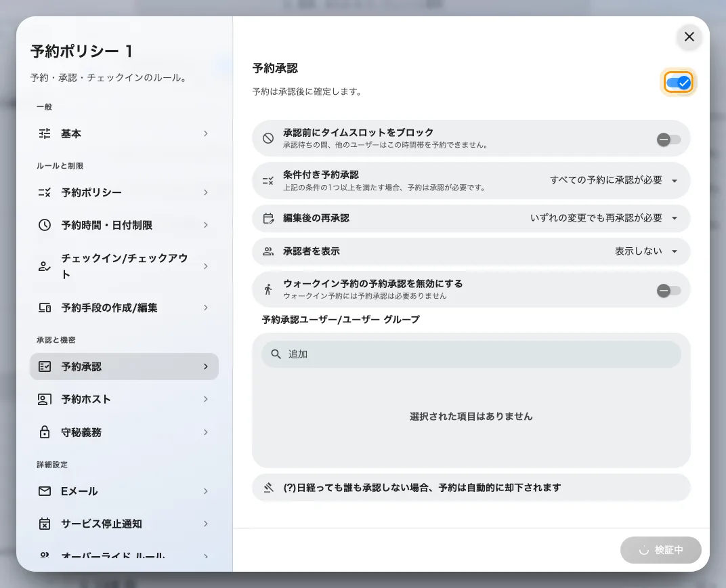Click the 編集後の再承認 label
Screen dimensions: 726x588
point(316,218)
